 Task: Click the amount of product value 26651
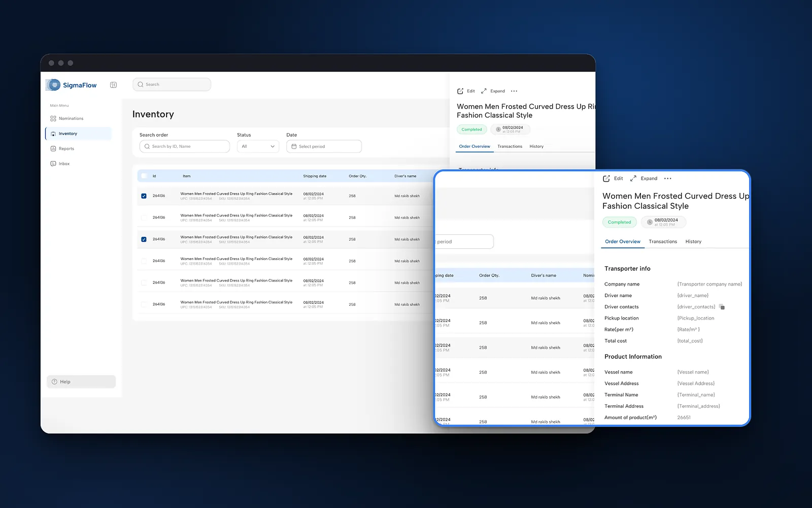coord(684,418)
